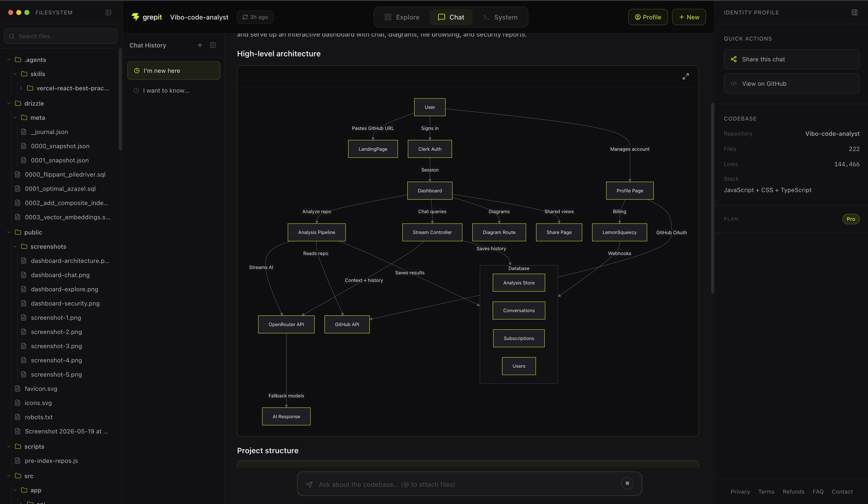Click the _journal.json file icon
Screen dimensions: 868x504
24,132
